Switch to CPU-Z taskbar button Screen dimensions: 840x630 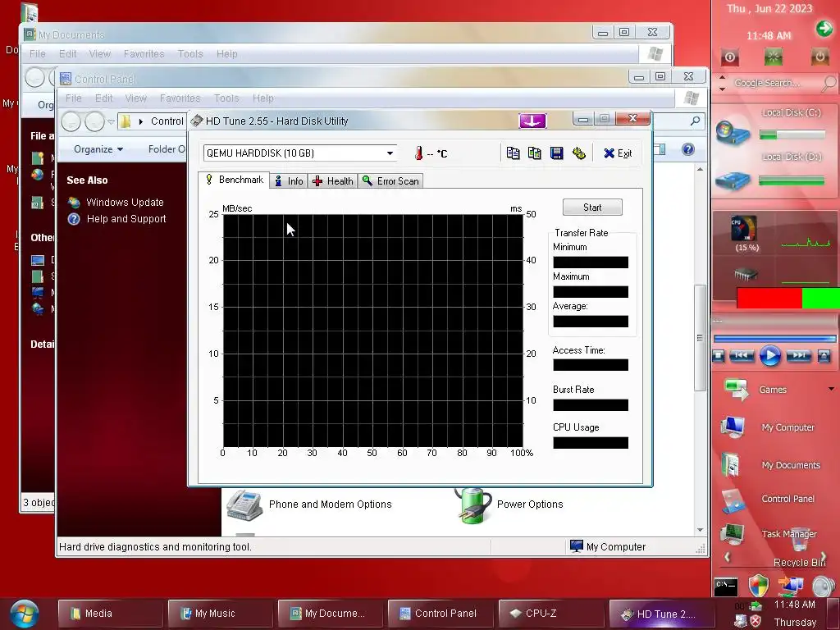[550, 614]
